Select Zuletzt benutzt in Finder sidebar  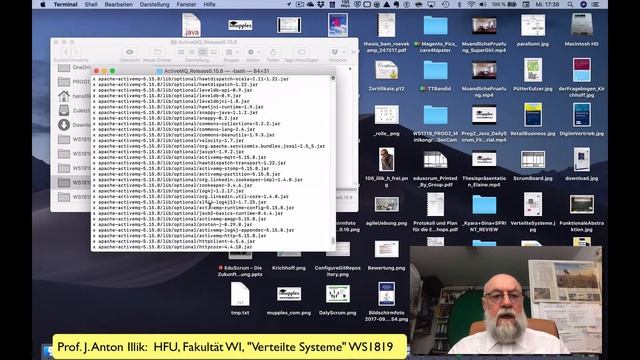pos(74,111)
